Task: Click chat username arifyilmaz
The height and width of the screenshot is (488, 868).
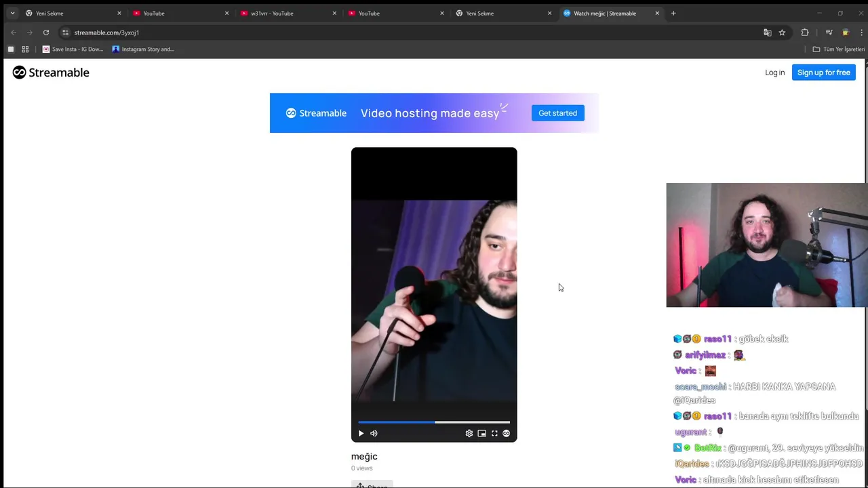Action: pos(705,354)
